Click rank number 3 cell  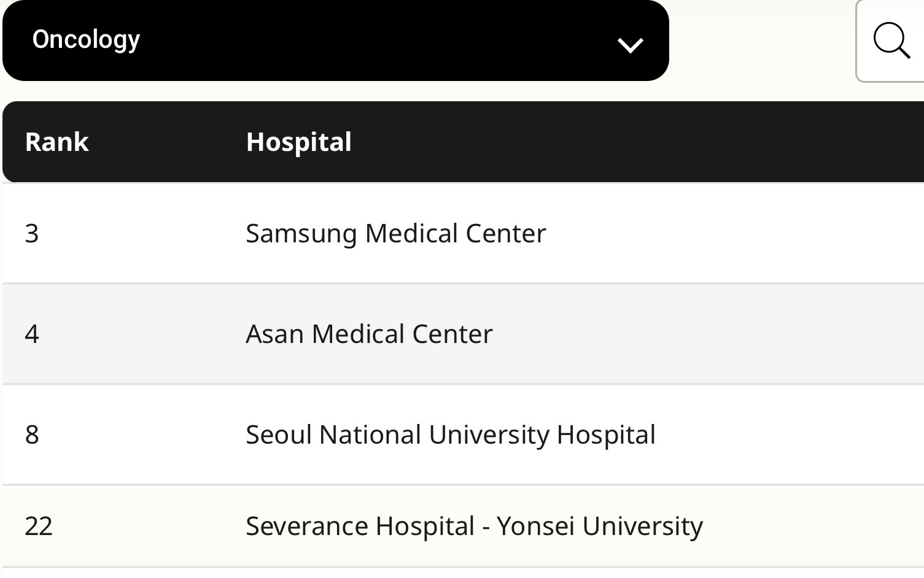tap(32, 233)
